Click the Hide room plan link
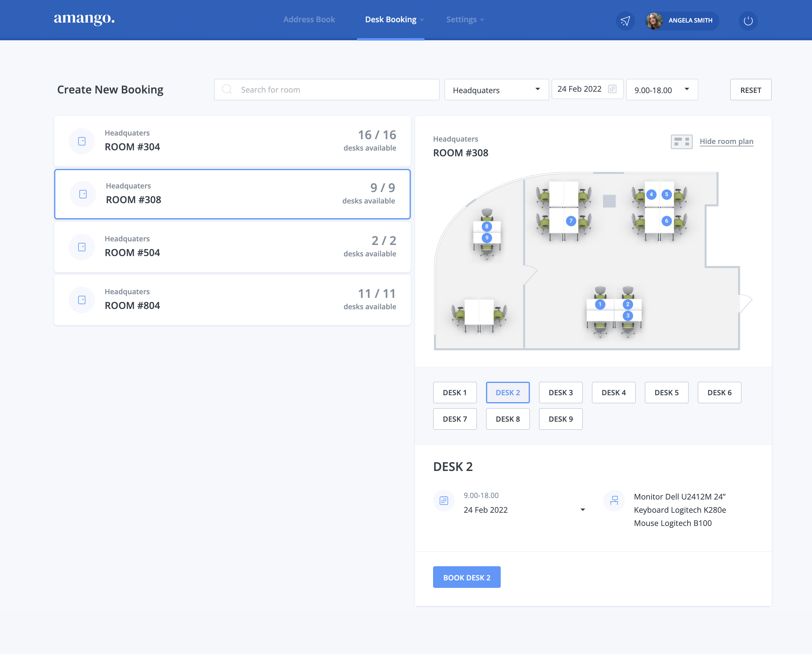 [x=726, y=142]
